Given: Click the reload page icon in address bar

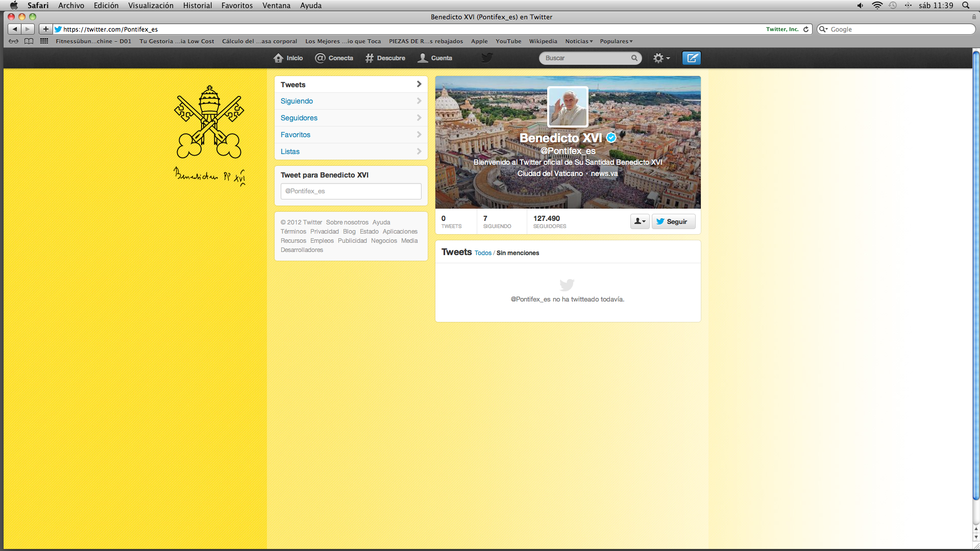Looking at the screenshot, I should (806, 29).
